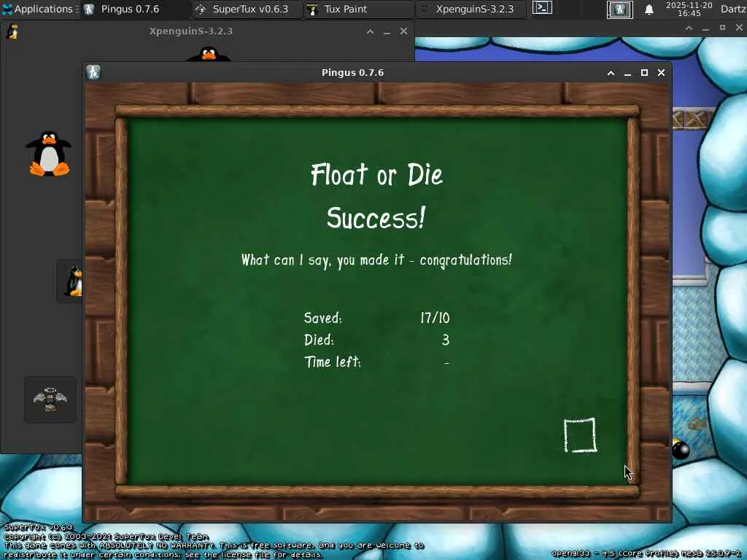Click the 'Success!' heading
The width and height of the screenshot is (747, 560).
(376, 217)
